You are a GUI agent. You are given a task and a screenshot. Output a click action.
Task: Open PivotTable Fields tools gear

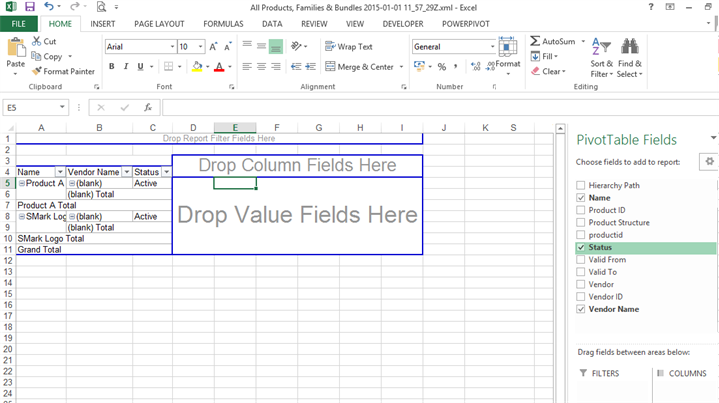click(x=709, y=161)
